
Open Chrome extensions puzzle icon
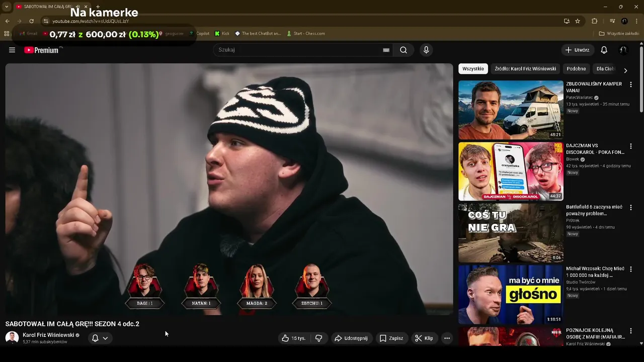[595, 21]
